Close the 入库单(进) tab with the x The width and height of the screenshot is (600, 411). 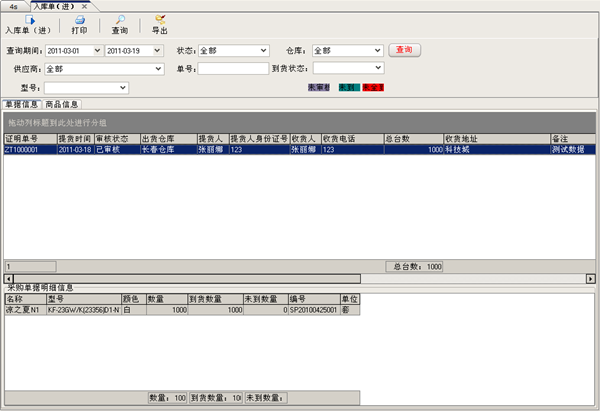pyautogui.click(x=85, y=6)
